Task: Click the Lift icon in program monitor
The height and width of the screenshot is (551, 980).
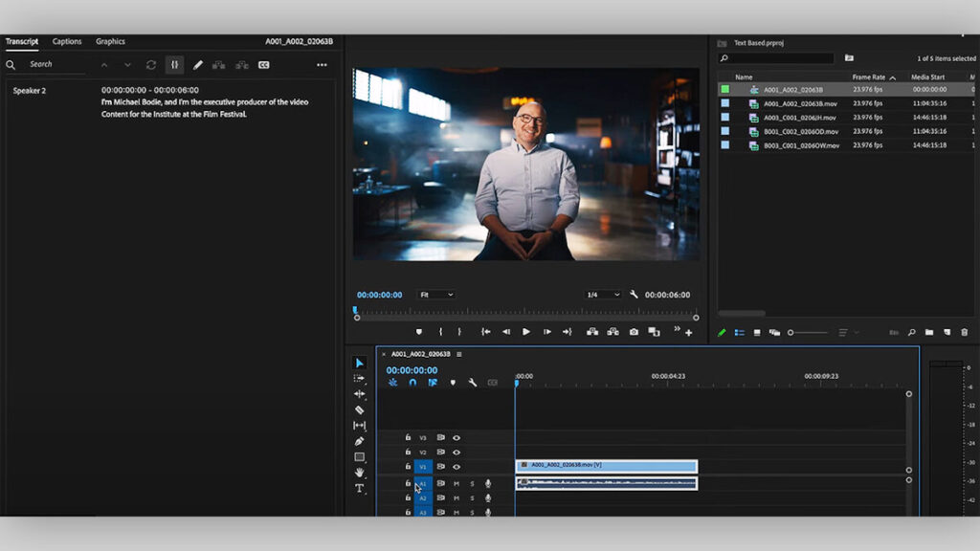Action: (x=591, y=332)
